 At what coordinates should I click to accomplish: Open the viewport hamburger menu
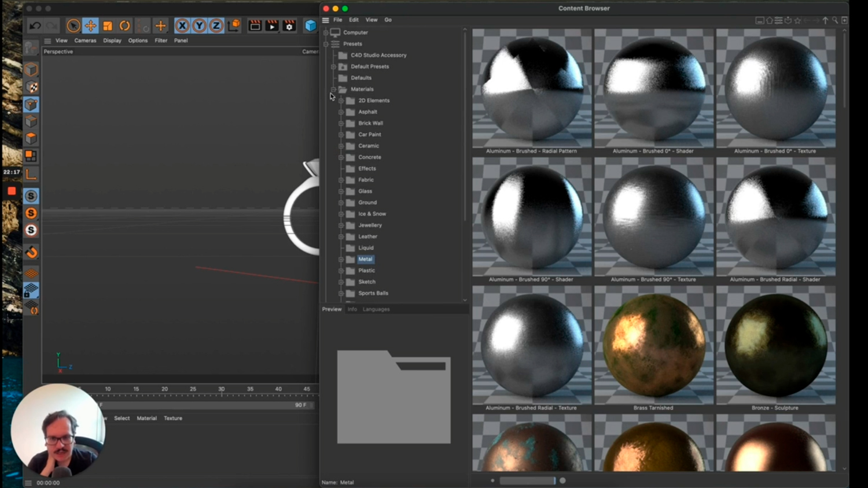[x=47, y=40]
